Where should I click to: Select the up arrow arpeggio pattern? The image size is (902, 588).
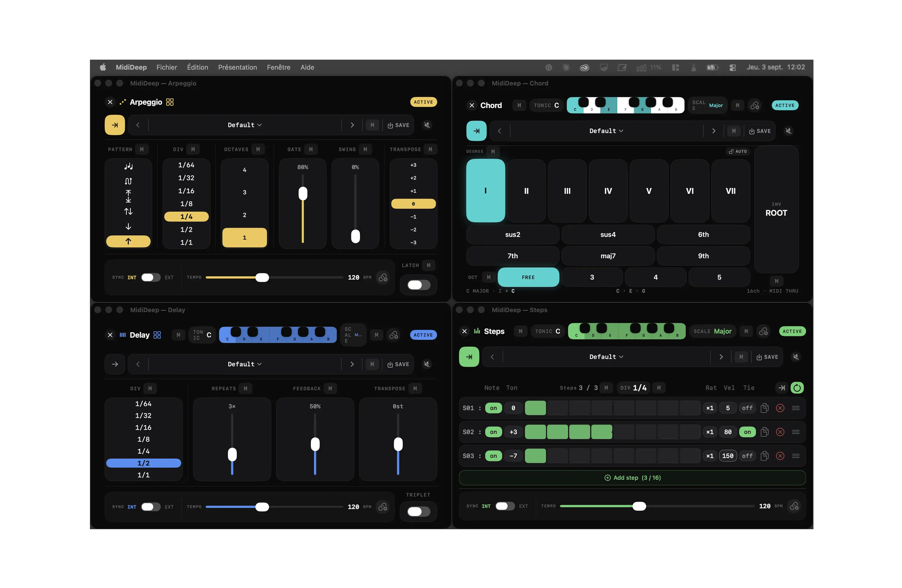point(128,241)
